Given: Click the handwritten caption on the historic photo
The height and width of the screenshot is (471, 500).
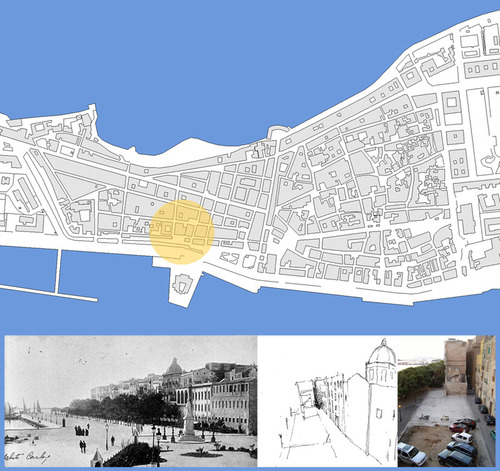Looking at the screenshot, I should (x=27, y=457).
